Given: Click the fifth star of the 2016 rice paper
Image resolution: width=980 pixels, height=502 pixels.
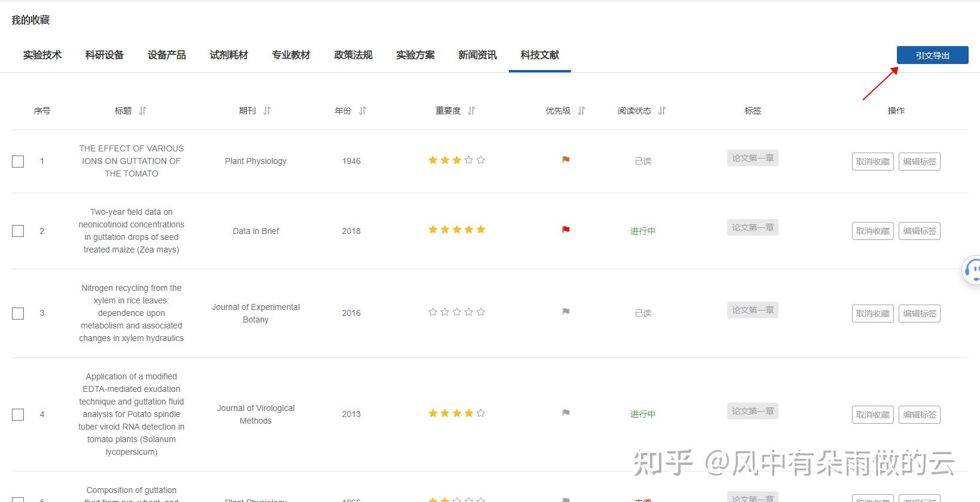Looking at the screenshot, I should (481, 312).
